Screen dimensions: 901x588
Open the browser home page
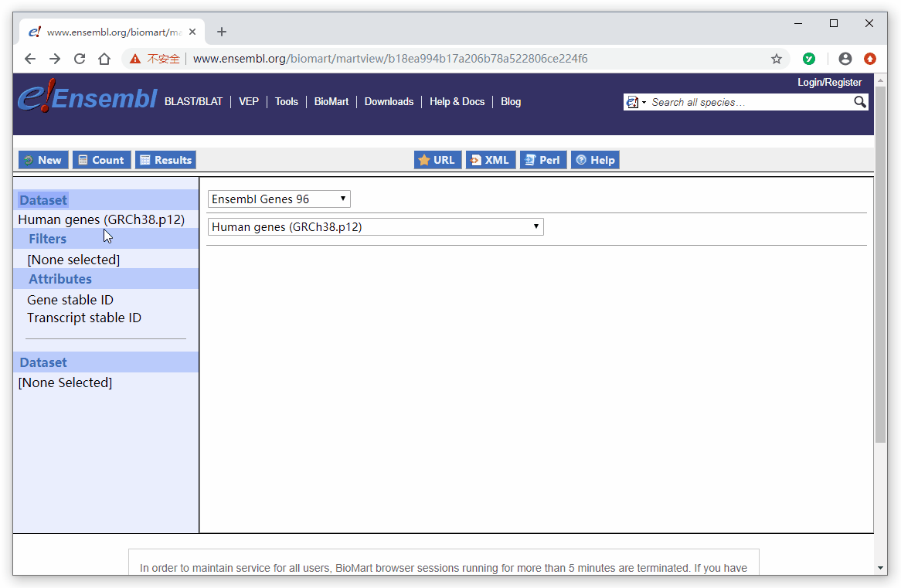(104, 59)
